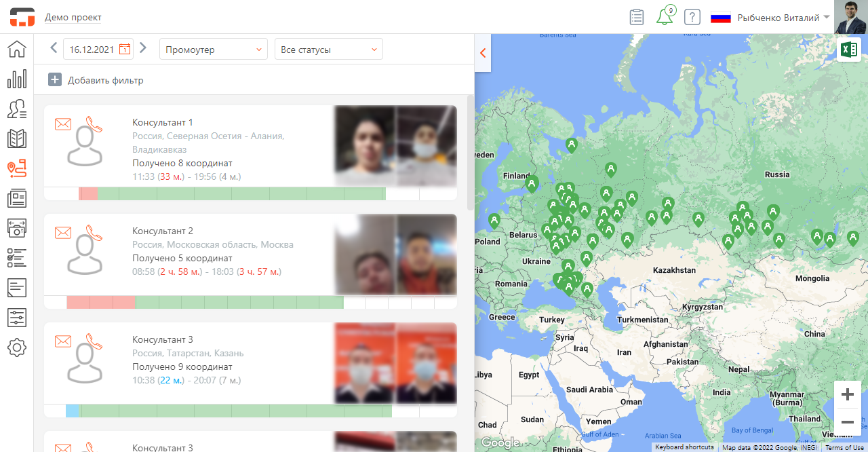Open notifications bell with 9 badge
The width and height of the screenshot is (868, 452).
(665, 16)
